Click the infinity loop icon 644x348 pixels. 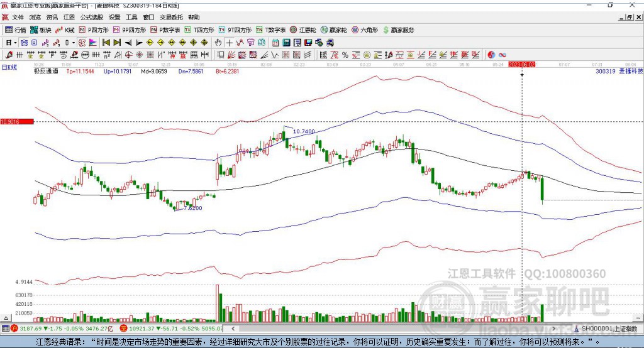pos(502,55)
